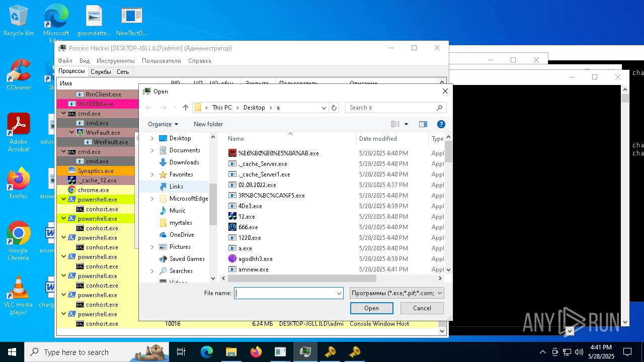The width and height of the screenshot is (644, 362).
Task: Open the Справка menu
Action: click(200, 61)
